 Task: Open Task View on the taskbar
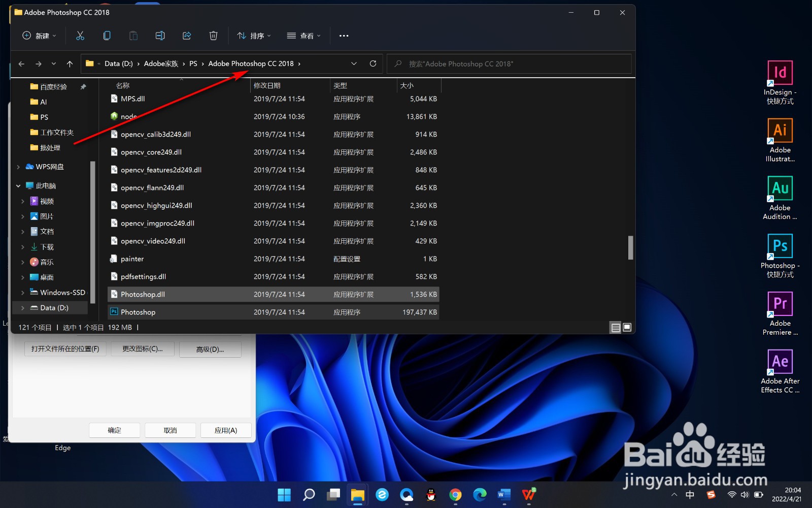(x=333, y=494)
